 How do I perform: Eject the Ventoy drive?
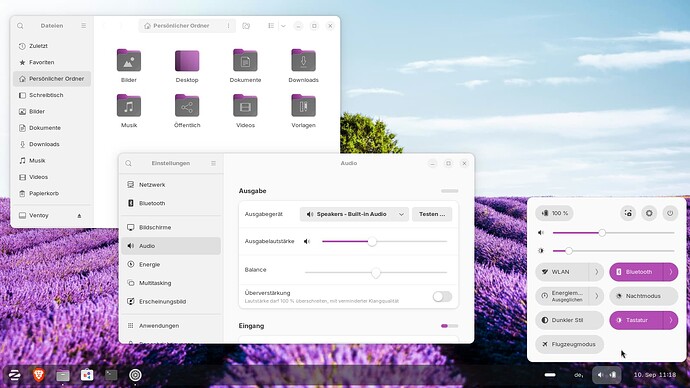tap(79, 216)
